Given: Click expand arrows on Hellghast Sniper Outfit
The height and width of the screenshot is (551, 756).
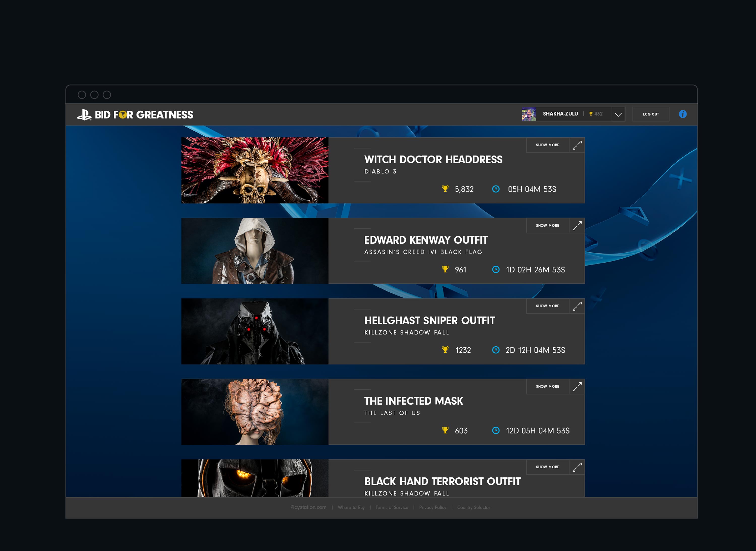Looking at the screenshot, I should coord(577,306).
